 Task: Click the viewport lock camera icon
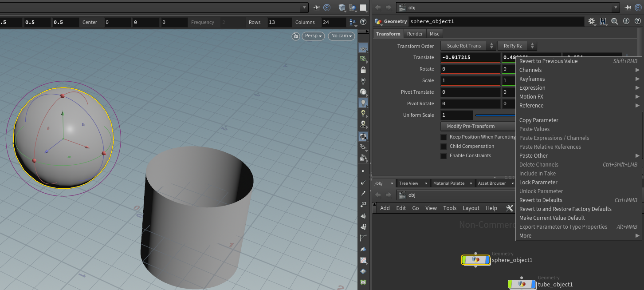pos(295,36)
